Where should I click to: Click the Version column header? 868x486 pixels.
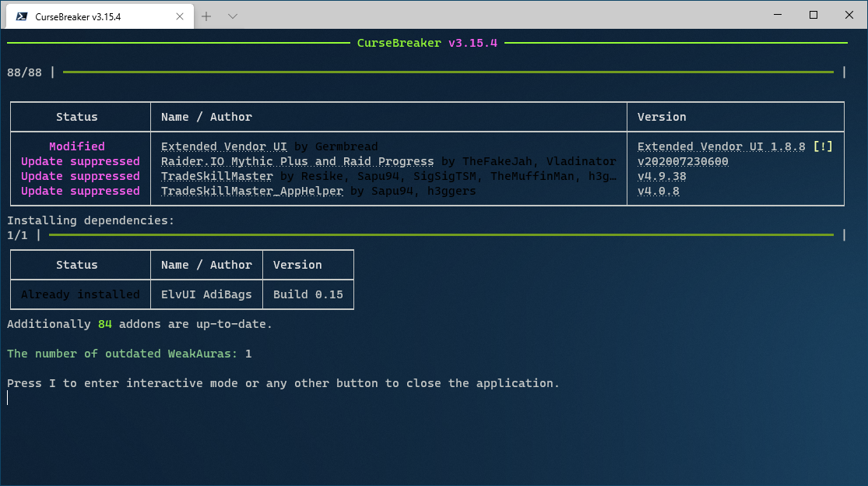tap(661, 116)
